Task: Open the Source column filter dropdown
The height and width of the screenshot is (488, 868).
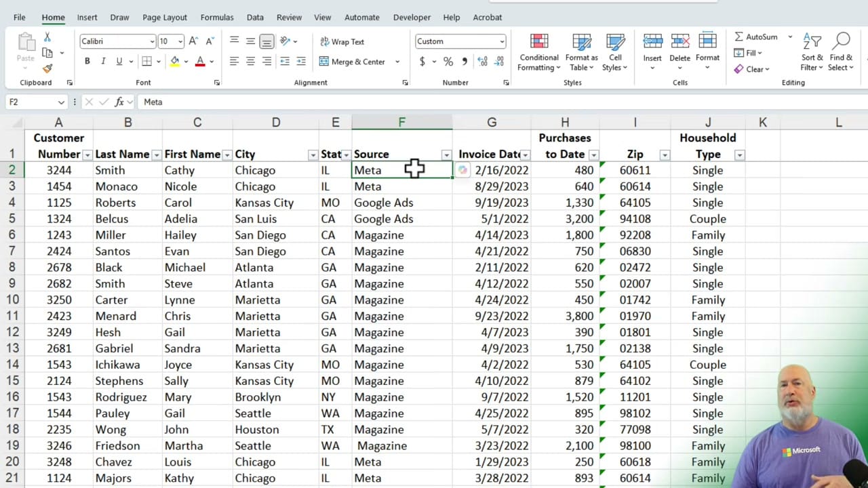Action: click(446, 155)
